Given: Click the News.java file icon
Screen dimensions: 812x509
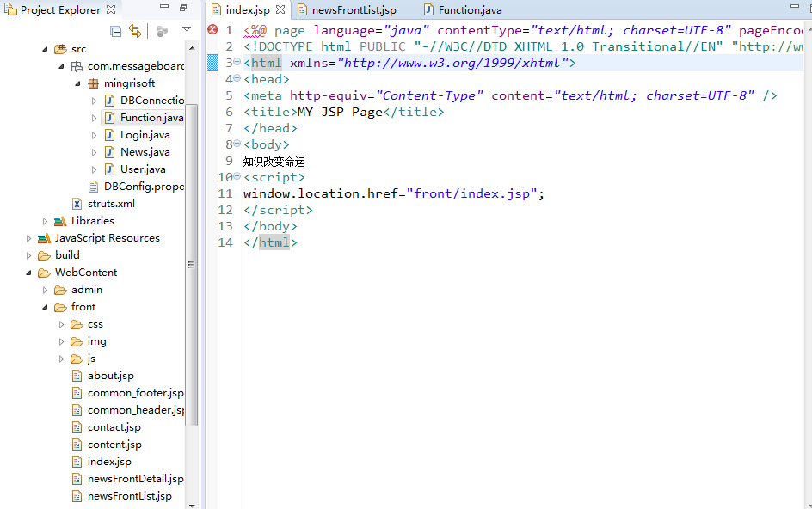Looking at the screenshot, I should (x=109, y=151).
